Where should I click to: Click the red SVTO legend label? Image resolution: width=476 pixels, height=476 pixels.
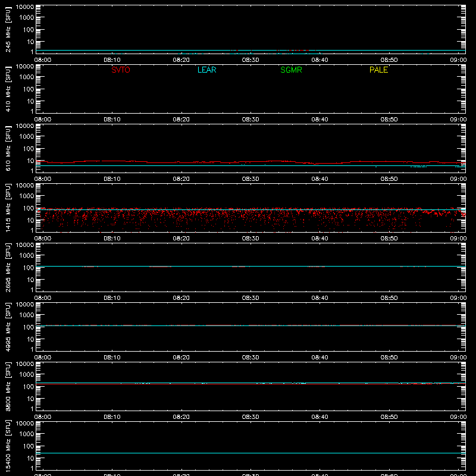pyautogui.click(x=121, y=70)
